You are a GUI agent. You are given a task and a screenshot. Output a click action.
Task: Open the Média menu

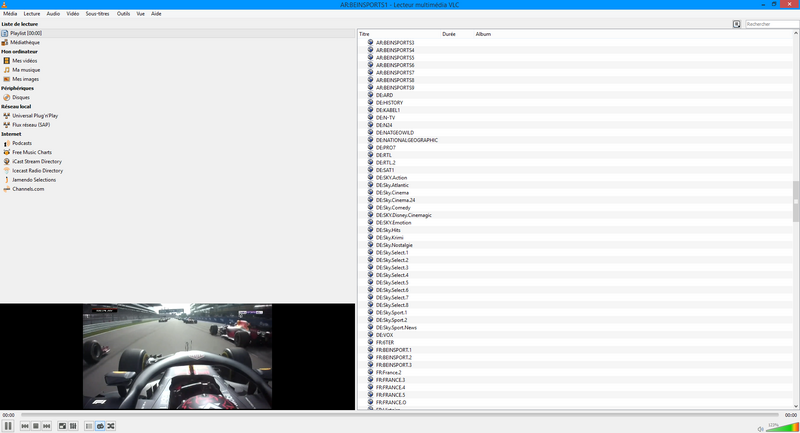pos(10,14)
